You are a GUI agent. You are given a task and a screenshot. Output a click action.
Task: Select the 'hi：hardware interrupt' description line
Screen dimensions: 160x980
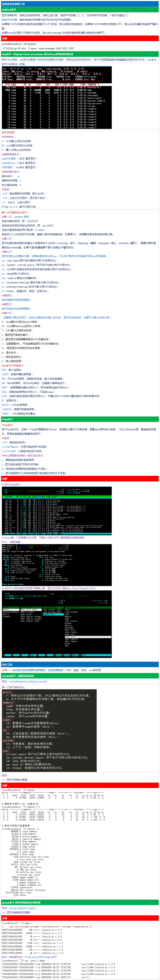[x=31, y=283]
